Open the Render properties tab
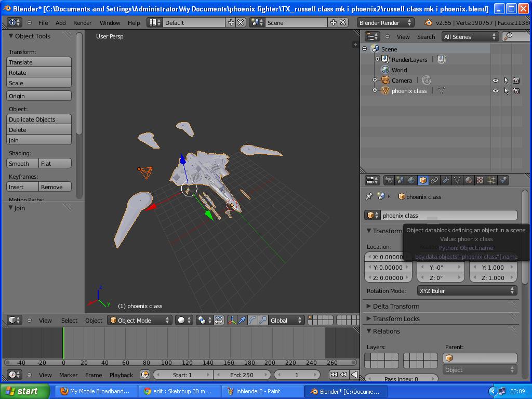This screenshot has width=532, height=399. click(x=389, y=180)
